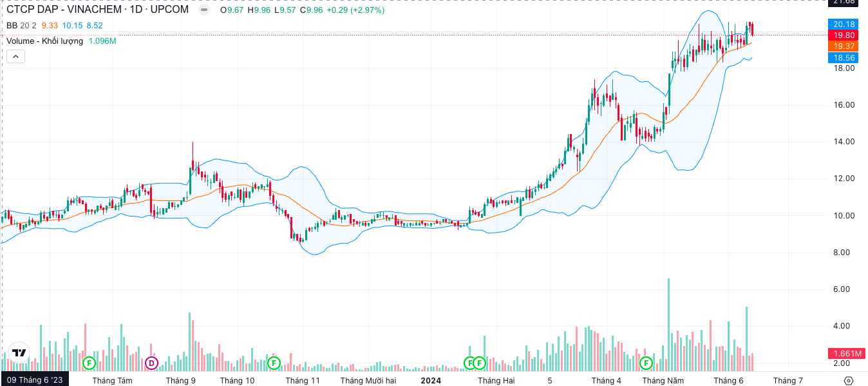Click Tháng 10 on the time axis
This screenshot has width=868, height=386.
coord(237,380)
